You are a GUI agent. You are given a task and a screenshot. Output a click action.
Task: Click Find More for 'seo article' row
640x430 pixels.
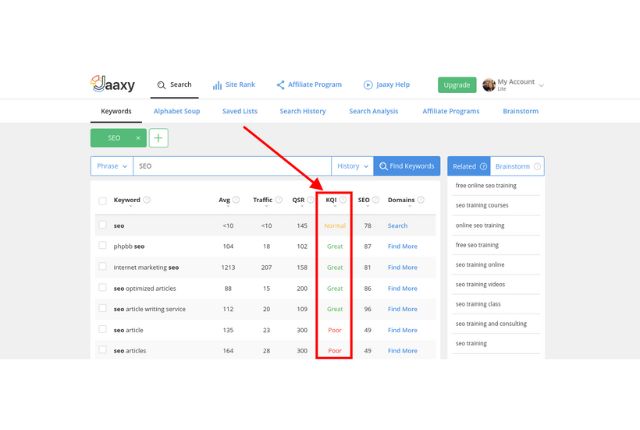(x=402, y=330)
